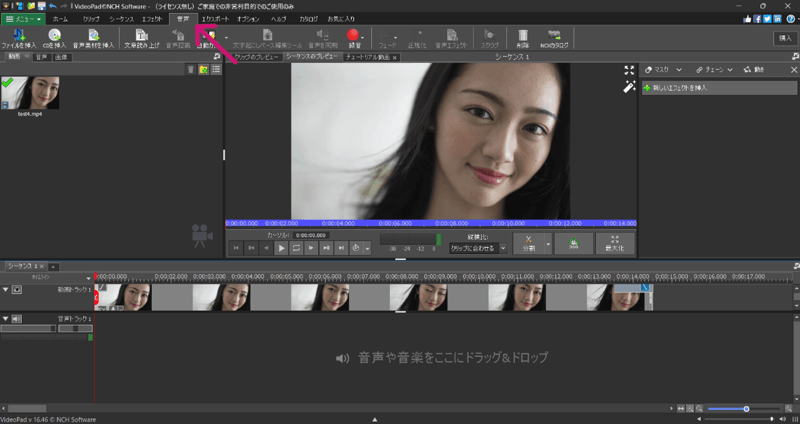Mute the 音声トラック1 audio track
Screen dimensions: 800x424
[x=18, y=318]
